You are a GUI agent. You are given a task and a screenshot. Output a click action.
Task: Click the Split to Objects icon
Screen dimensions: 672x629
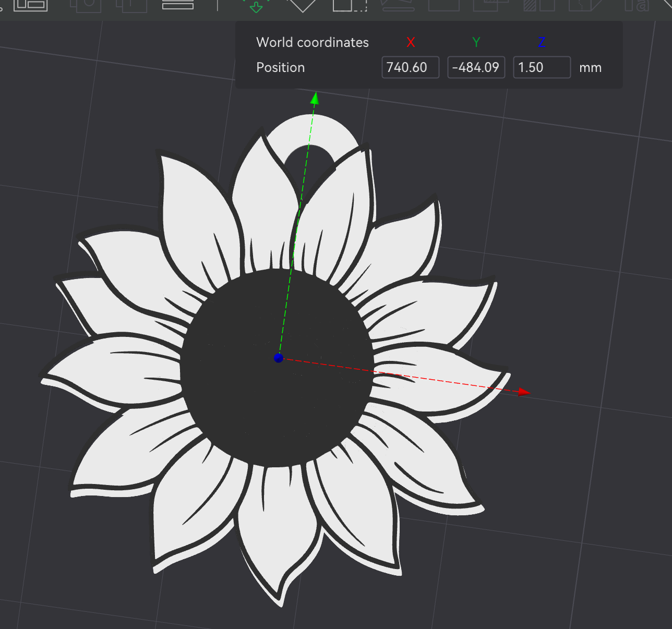tap(85, 5)
